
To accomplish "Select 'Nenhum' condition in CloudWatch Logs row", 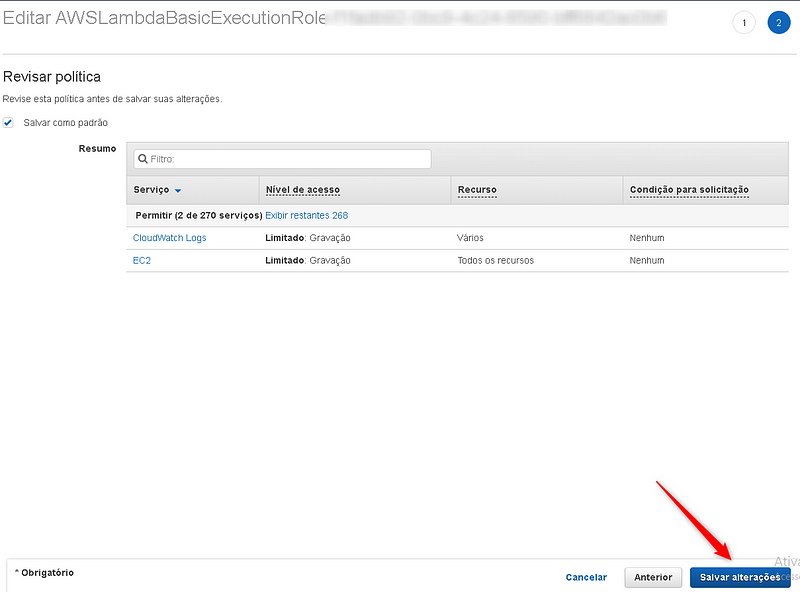I will 647,238.
